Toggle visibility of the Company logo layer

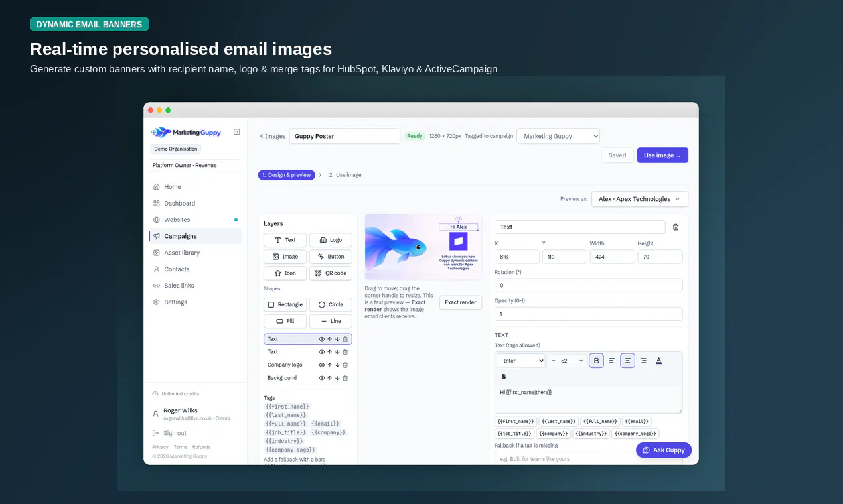[x=322, y=365]
